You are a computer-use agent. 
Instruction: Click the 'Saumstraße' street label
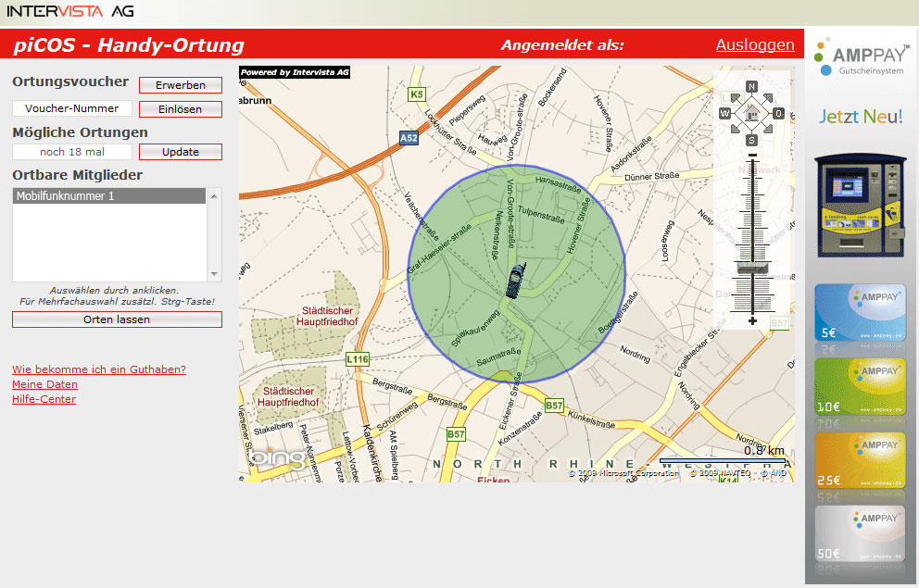pos(498,357)
